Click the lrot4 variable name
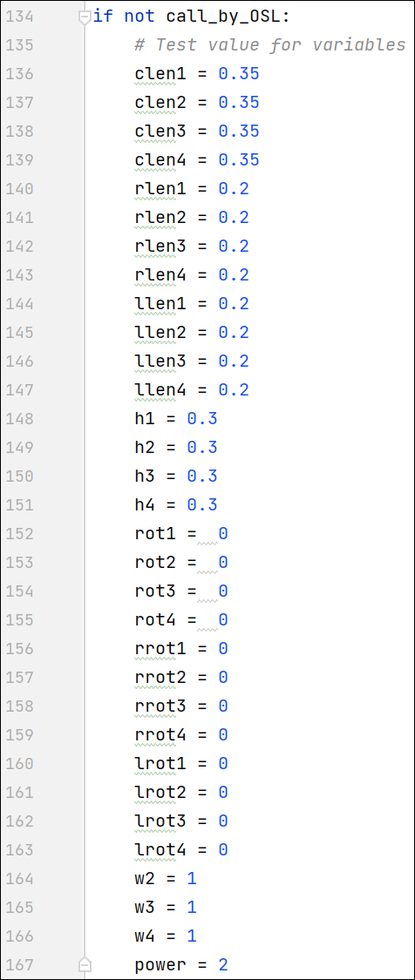 tap(160, 850)
